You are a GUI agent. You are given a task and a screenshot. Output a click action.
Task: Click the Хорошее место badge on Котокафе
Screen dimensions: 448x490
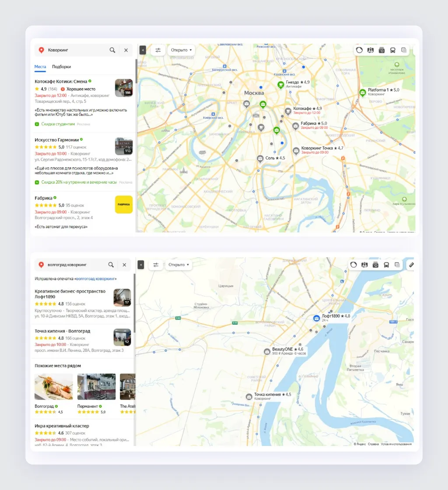pyautogui.click(x=78, y=89)
